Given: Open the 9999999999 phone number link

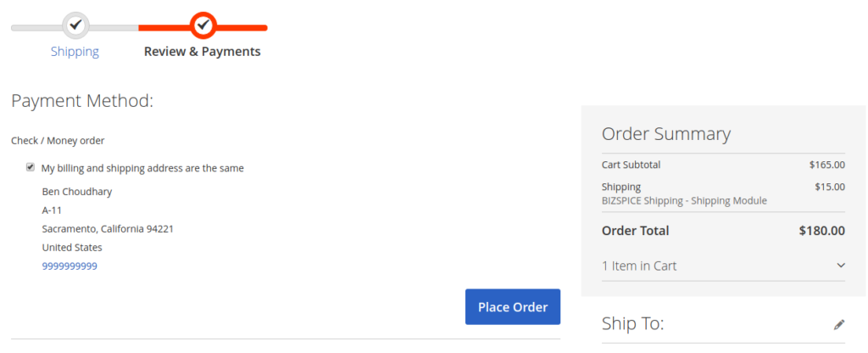Looking at the screenshot, I should click(x=70, y=266).
